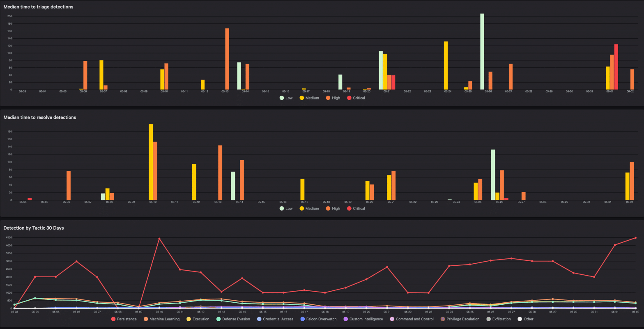Viewport: 644px width, 329px height.
Task: Hide Critical series in triage chart legend
Action: click(355, 98)
